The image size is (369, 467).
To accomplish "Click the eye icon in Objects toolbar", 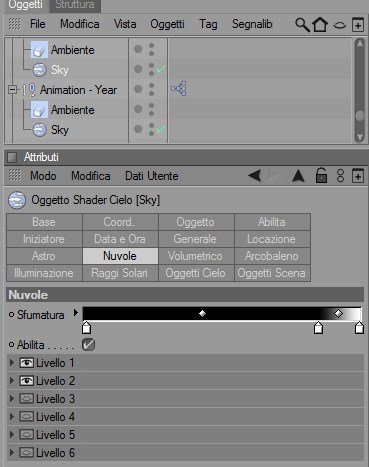I will (339, 25).
